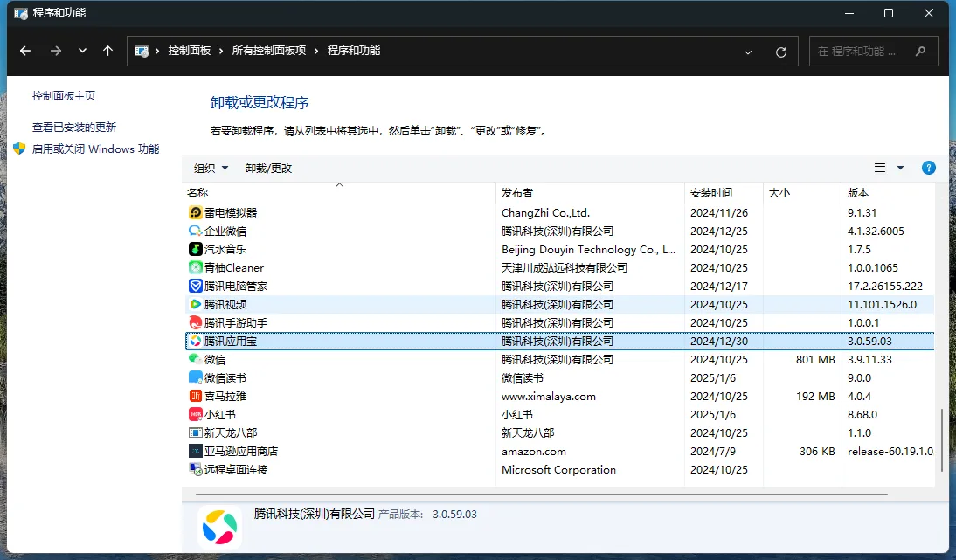956x560 pixels.
Task: Click the help question mark icon
Action: pyautogui.click(x=929, y=169)
